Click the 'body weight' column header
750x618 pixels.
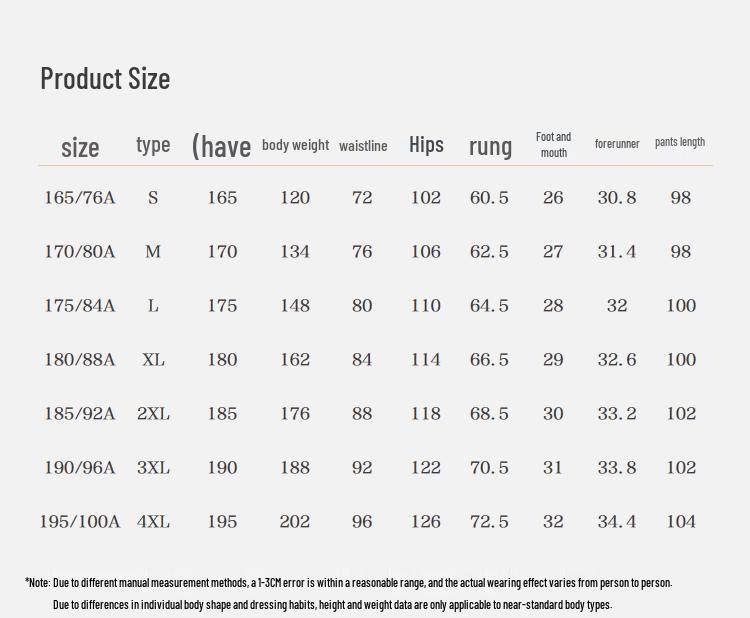295,145
